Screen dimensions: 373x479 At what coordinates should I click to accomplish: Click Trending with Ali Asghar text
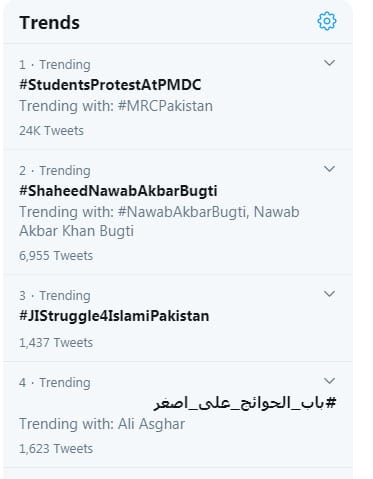[x=102, y=424]
